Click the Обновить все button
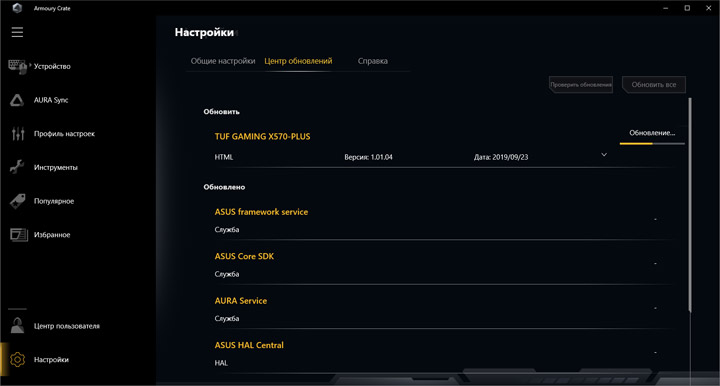720x386 pixels. pyautogui.click(x=654, y=84)
